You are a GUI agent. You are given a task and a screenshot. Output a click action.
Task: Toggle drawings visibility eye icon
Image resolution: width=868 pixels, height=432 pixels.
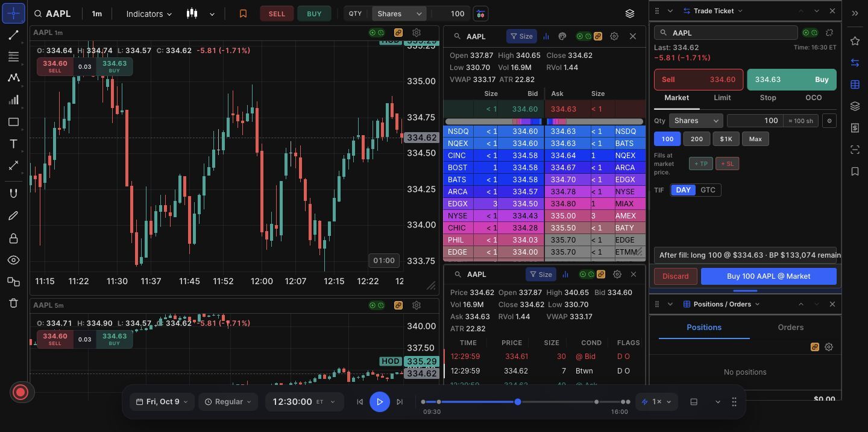click(x=13, y=260)
